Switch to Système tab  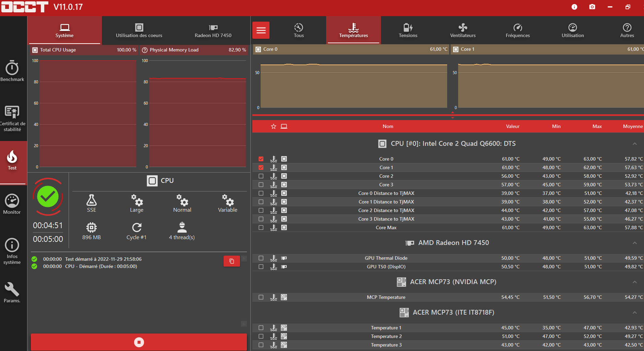point(64,30)
